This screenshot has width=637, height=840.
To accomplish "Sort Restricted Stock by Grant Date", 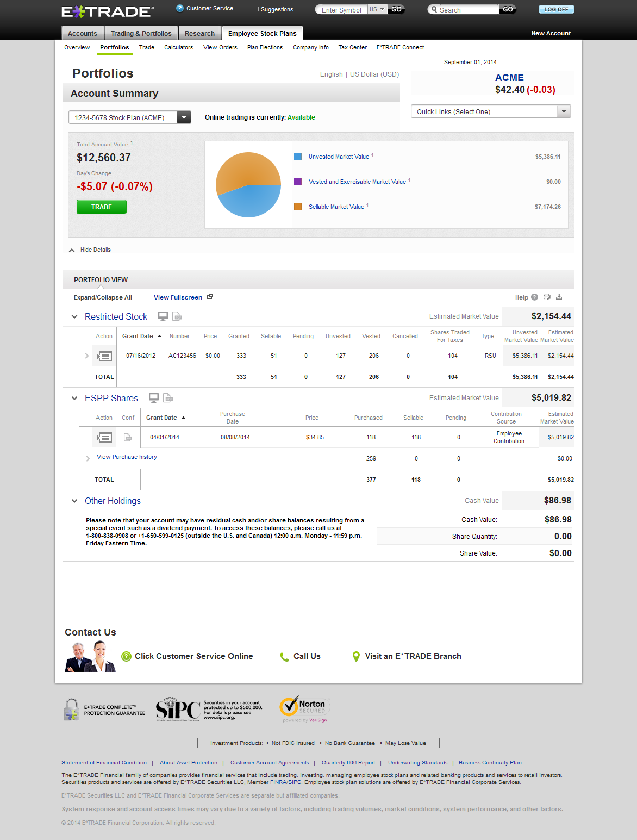I will [142, 336].
